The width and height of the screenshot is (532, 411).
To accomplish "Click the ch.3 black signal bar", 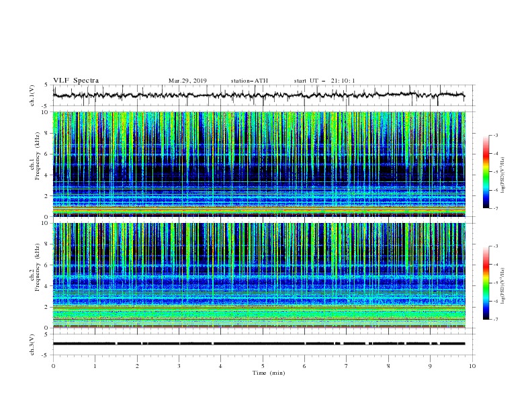I will click(259, 344).
